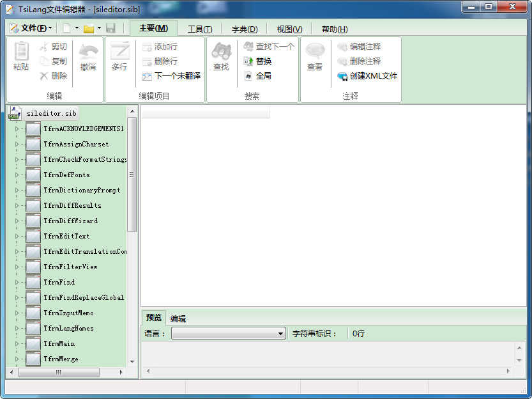Click the Cut (剪切) scissors icon
Screen dimensions: 532x399
[x=44, y=47]
